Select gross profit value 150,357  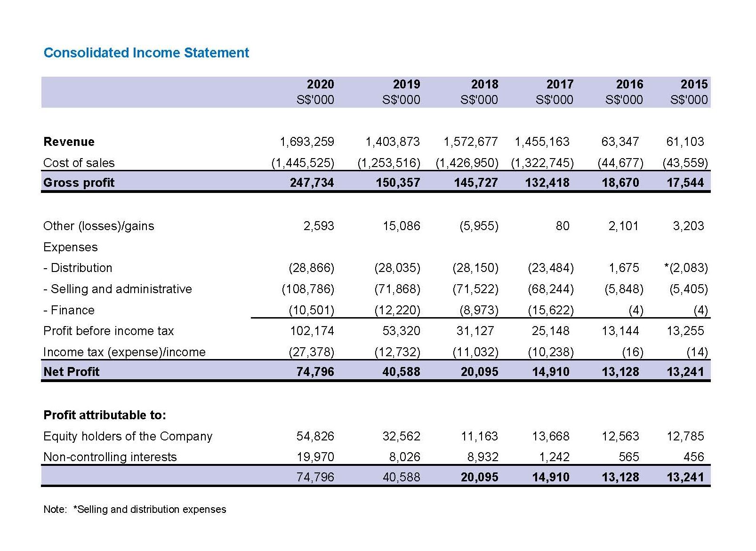pyautogui.click(x=398, y=183)
